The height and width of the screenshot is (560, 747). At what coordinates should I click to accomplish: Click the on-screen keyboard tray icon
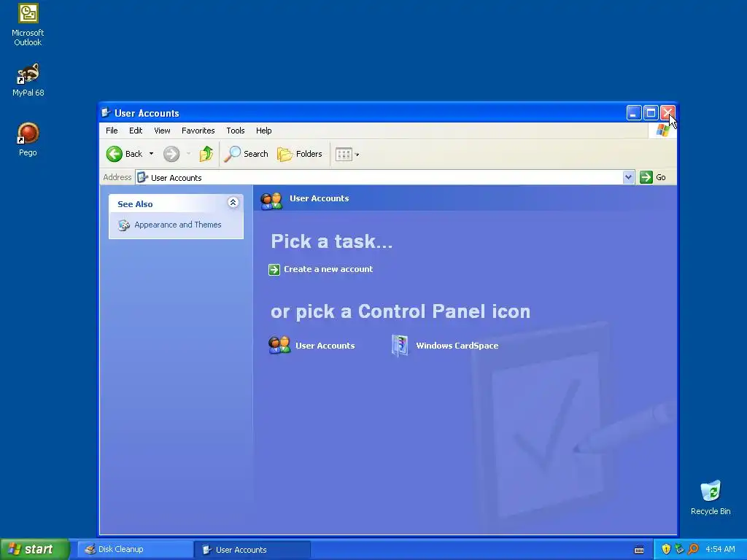click(639, 550)
